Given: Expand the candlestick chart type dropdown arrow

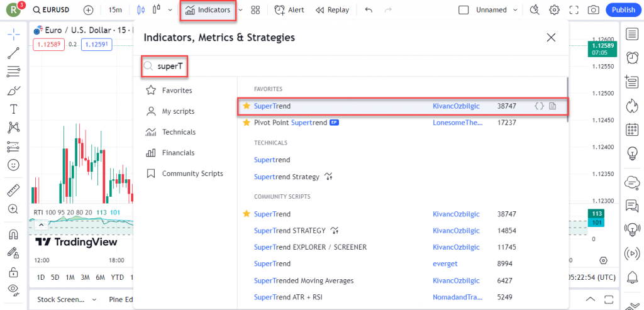Looking at the screenshot, I should point(170,10).
